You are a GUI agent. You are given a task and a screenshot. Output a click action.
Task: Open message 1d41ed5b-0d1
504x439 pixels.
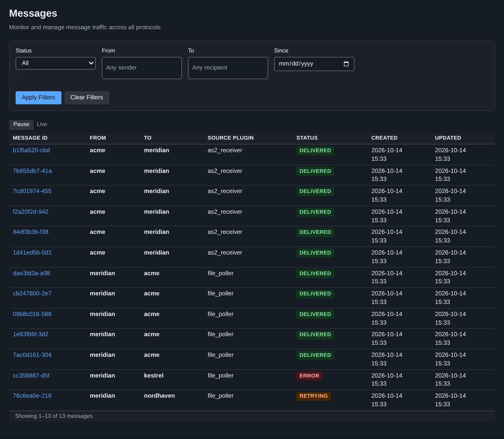(32, 253)
